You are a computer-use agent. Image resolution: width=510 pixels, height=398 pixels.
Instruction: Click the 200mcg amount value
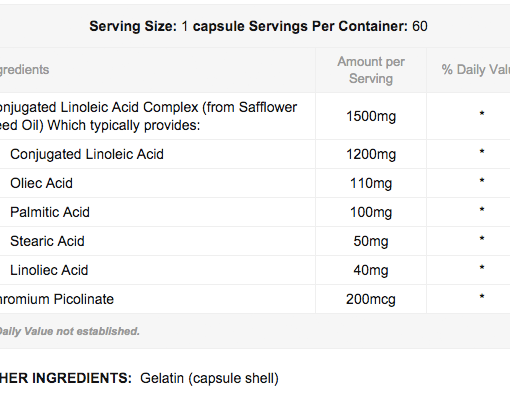coord(371,299)
